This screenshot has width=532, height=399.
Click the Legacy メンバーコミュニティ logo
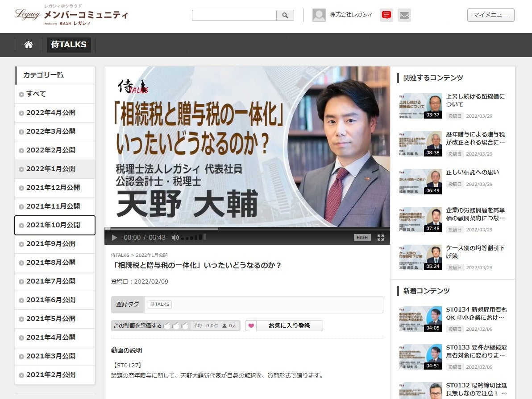coord(71,16)
